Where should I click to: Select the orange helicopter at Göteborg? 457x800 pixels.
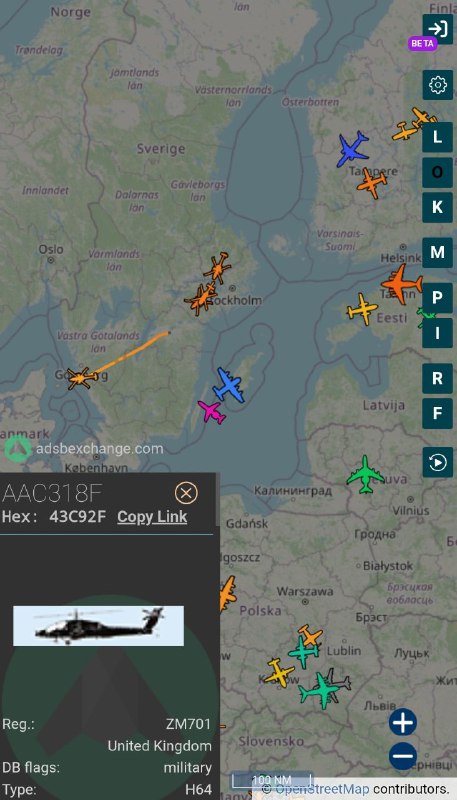(x=81, y=378)
